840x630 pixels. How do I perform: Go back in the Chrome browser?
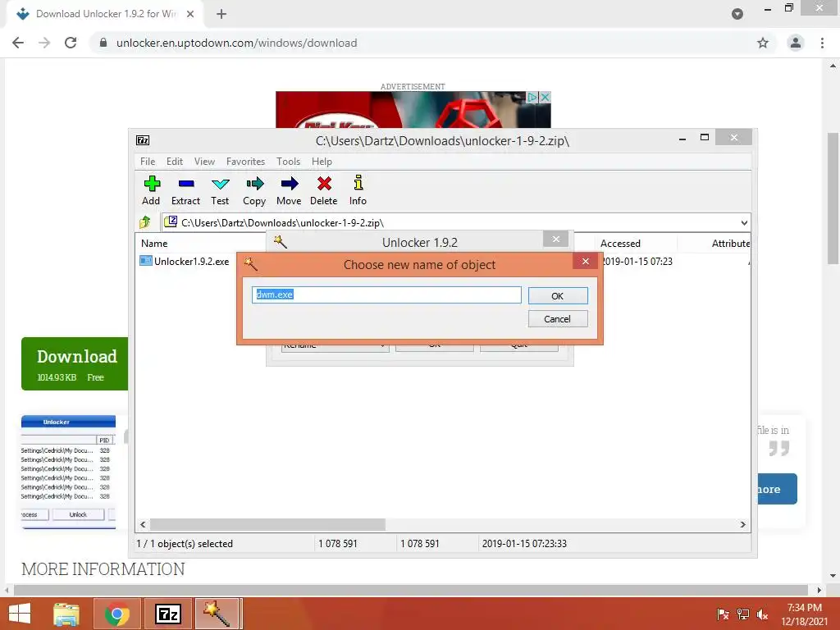[18, 43]
